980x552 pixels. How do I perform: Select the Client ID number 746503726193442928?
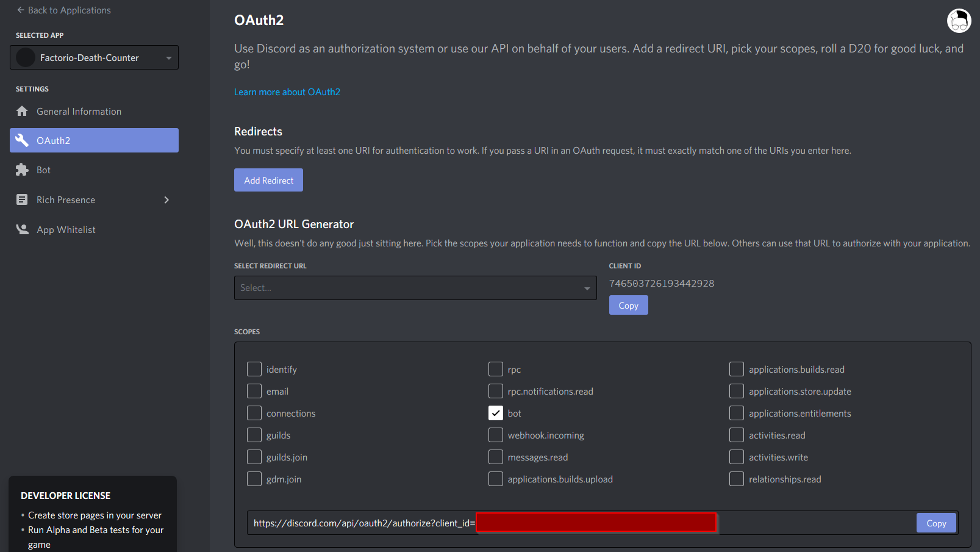pos(662,283)
